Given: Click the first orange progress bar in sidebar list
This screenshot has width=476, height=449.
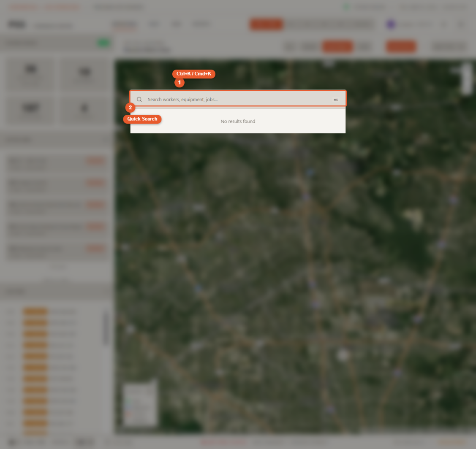Looking at the screenshot, I should pos(35,311).
